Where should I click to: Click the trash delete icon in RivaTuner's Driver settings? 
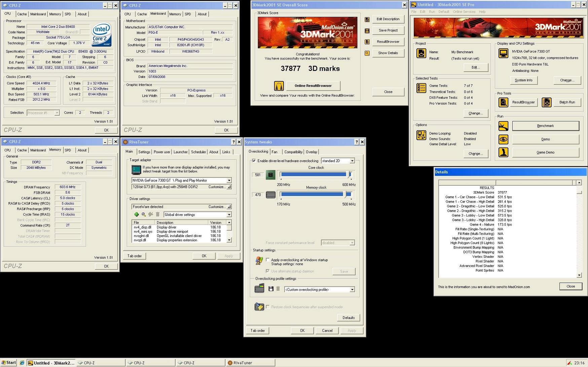158,214
